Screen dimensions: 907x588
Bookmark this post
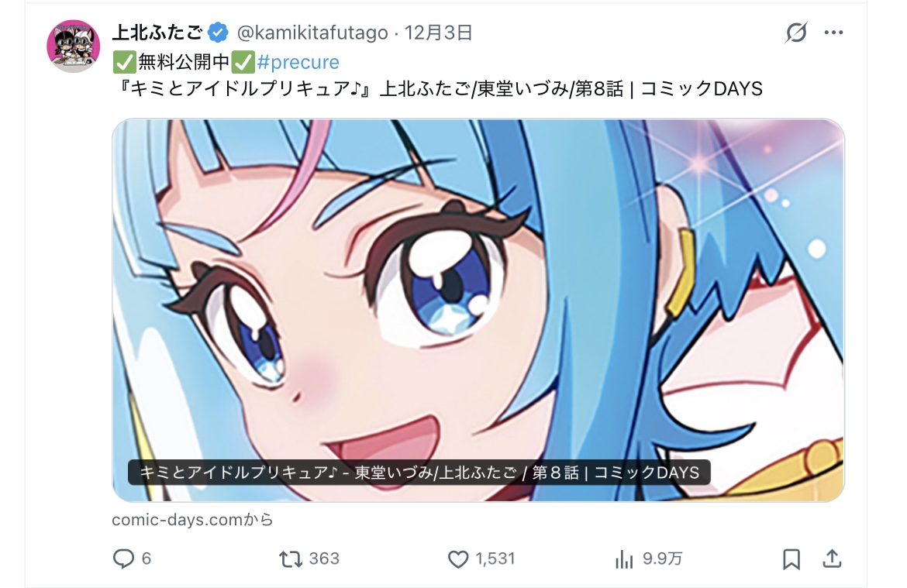(x=791, y=559)
